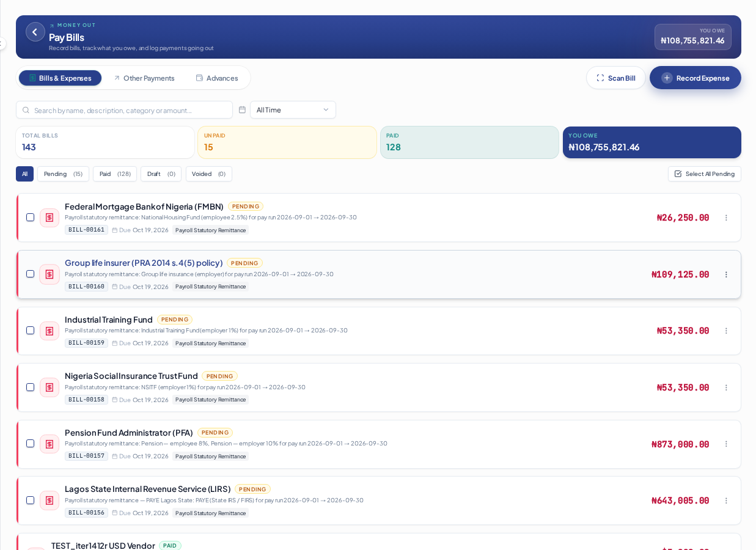The height and width of the screenshot is (550, 756).
Task: Show Draft bills filter
Action: 161,174
